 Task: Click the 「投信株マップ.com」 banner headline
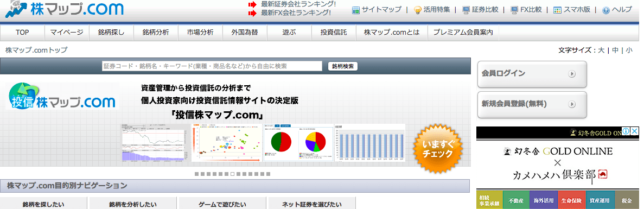point(218,115)
